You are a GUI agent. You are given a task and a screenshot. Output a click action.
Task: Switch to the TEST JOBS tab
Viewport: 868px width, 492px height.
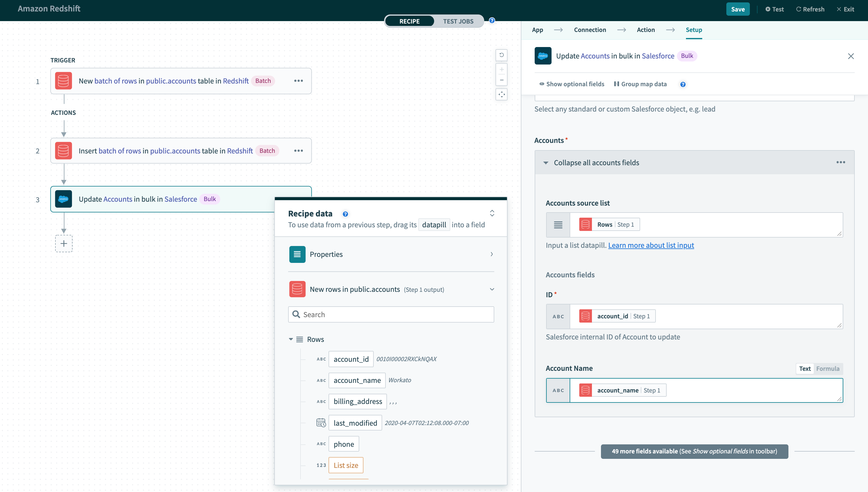(x=458, y=21)
